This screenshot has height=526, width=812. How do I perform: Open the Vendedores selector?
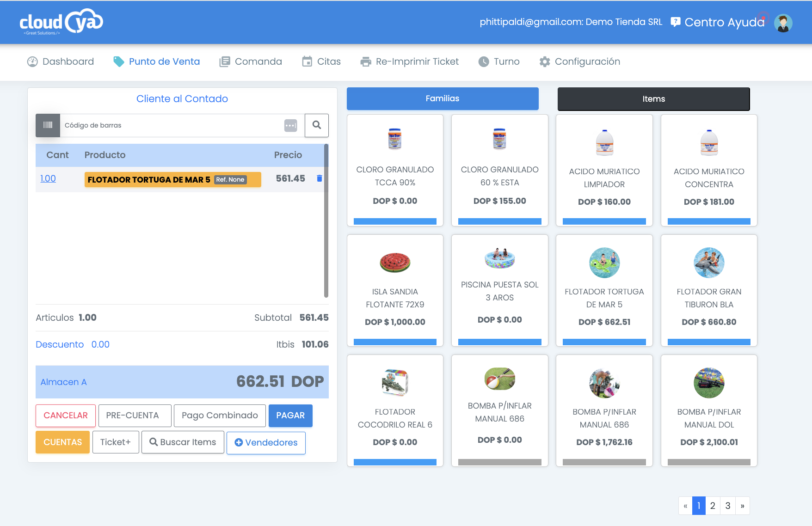tap(266, 442)
